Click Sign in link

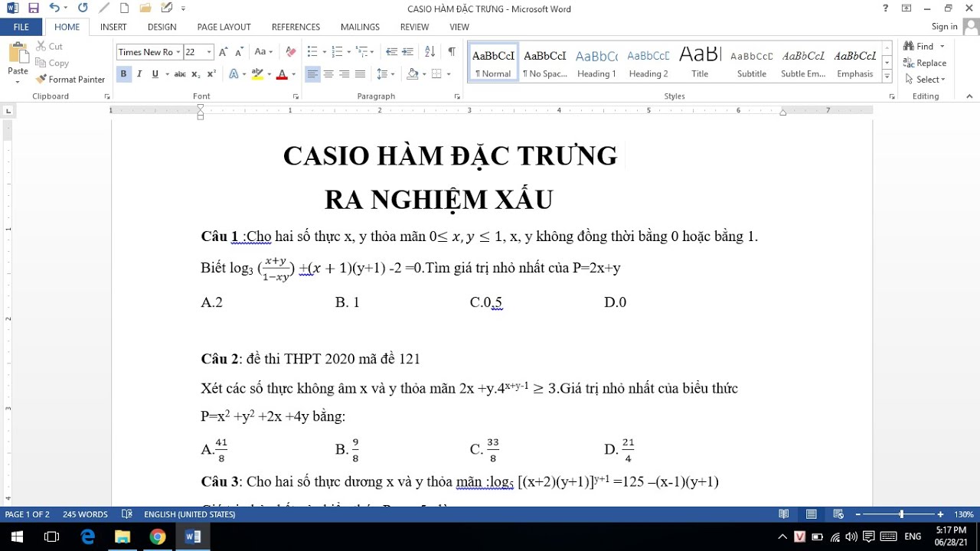tap(944, 27)
